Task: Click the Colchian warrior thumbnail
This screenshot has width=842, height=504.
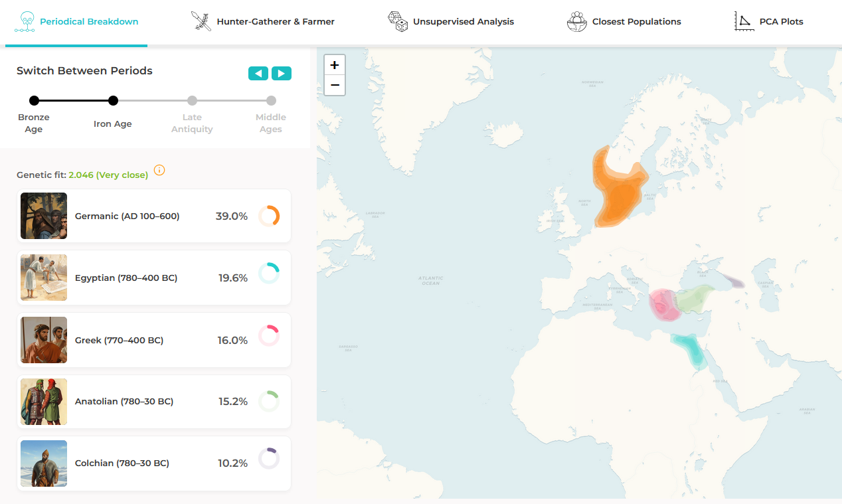Action: click(44, 463)
